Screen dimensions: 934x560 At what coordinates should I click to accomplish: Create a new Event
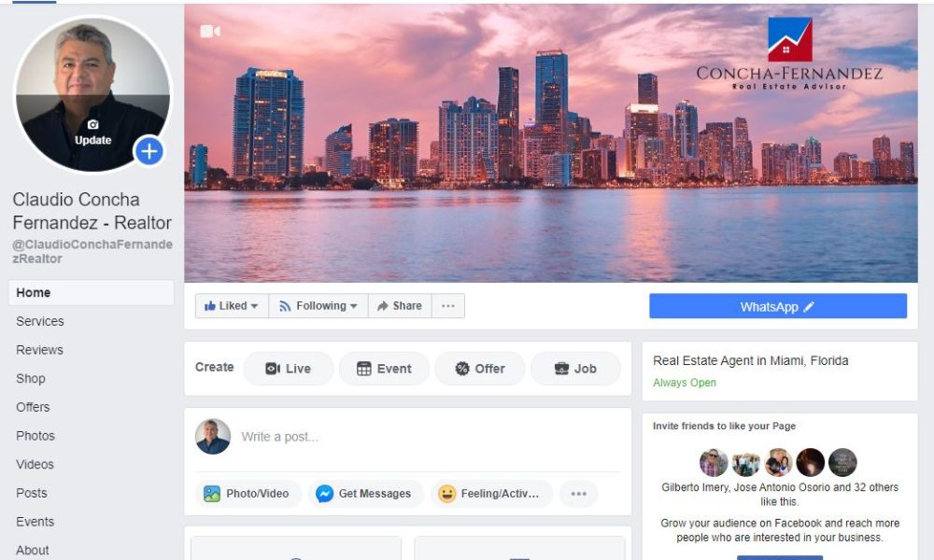384,369
